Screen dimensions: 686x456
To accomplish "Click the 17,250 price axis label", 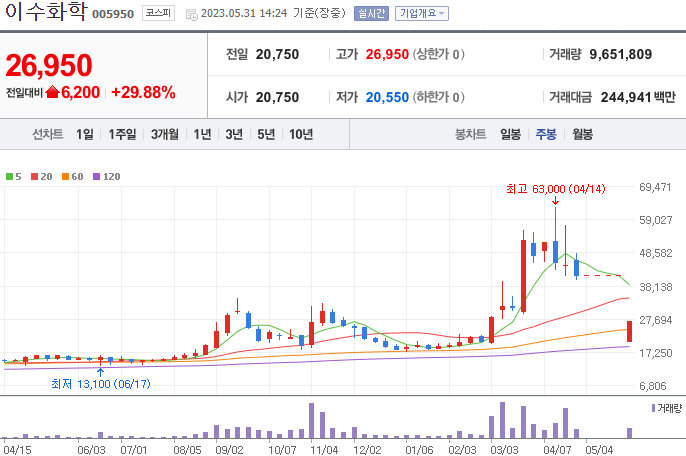I will pos(655,353).
